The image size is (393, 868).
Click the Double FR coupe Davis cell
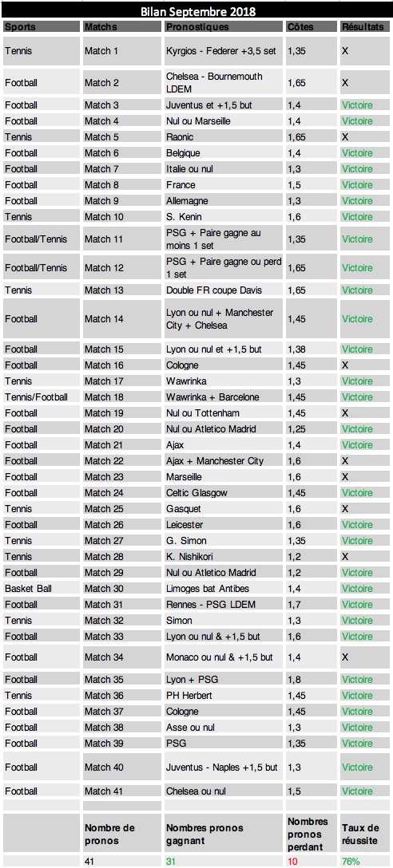pos(224,290)
